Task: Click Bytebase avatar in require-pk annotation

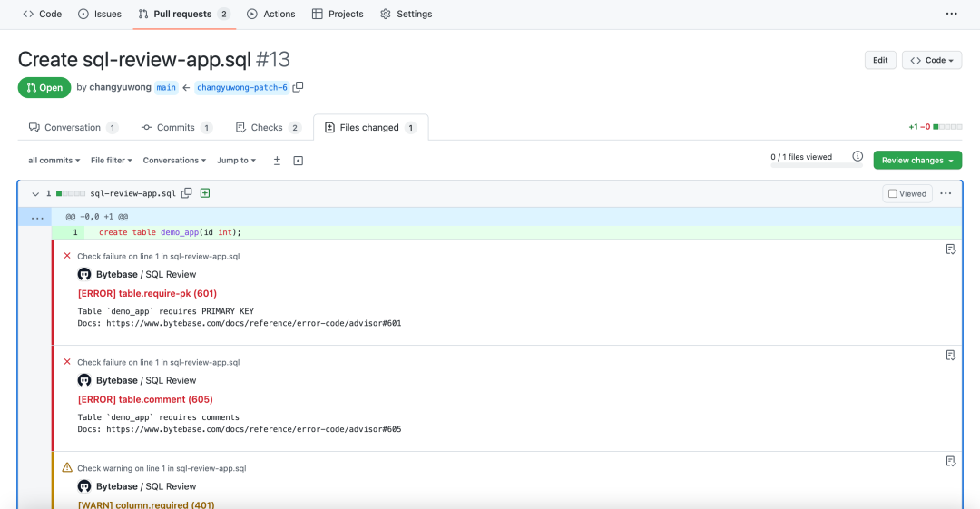Action: click(x=84, y=274)
